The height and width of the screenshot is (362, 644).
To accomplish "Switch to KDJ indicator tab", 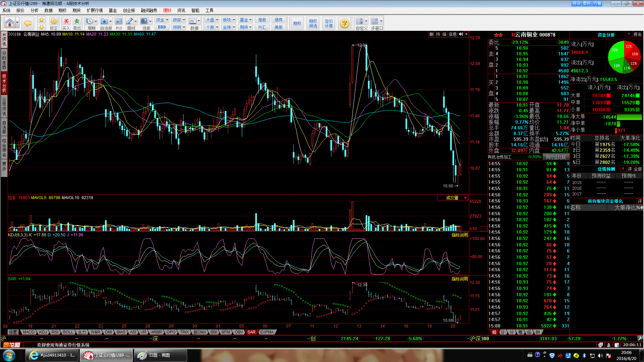I will [43, 332].
